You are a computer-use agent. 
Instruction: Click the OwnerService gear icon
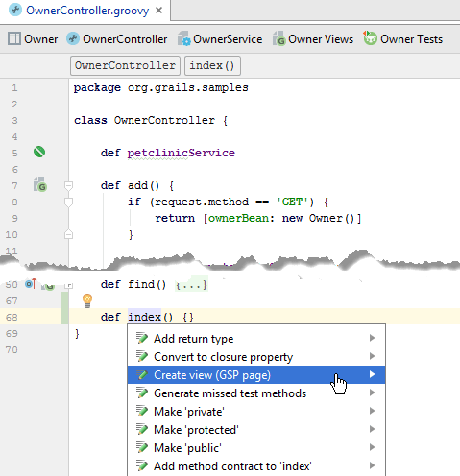(x=184, y=38)
